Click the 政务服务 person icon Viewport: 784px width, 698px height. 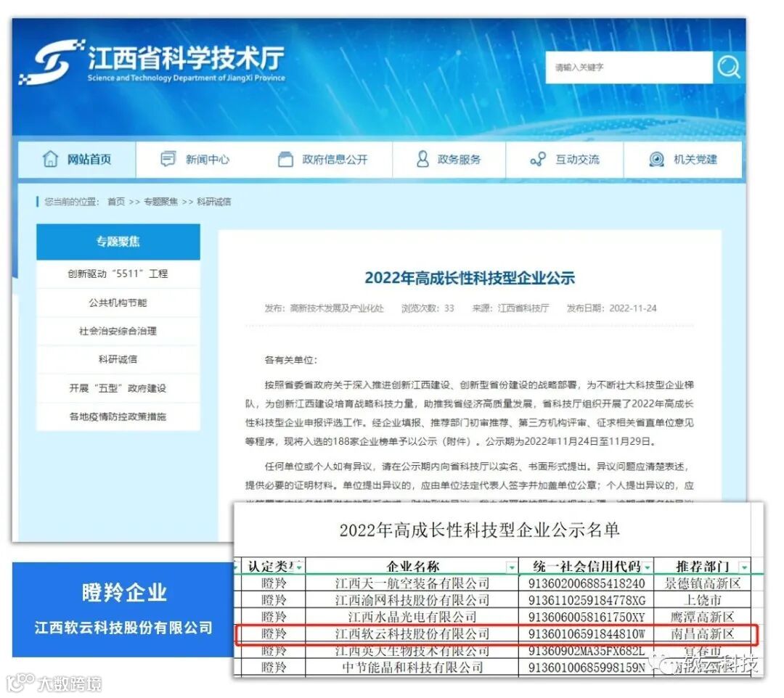pos(422,159)
